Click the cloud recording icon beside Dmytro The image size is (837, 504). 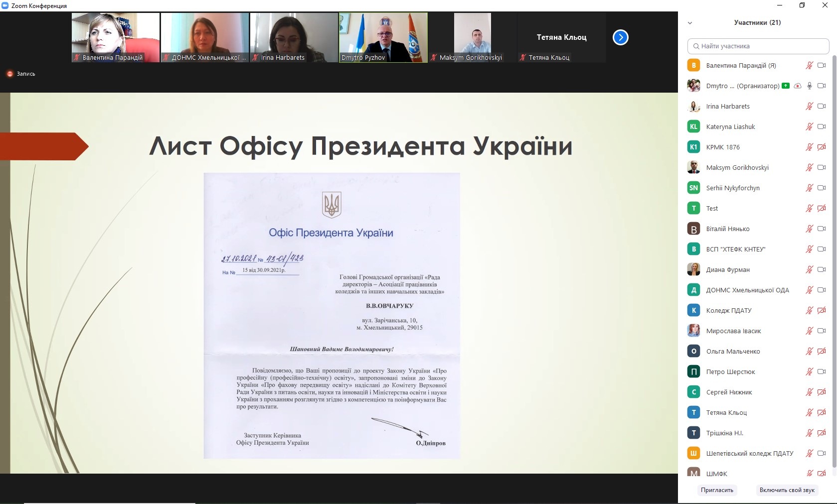coord(798,86)
